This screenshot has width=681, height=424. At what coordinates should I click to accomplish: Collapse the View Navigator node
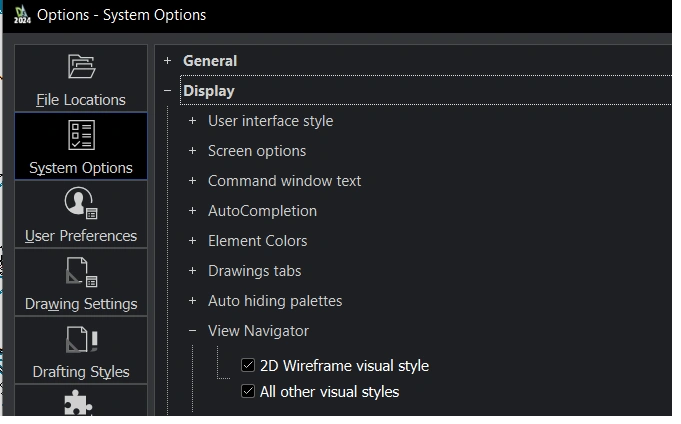click(192, 331)
